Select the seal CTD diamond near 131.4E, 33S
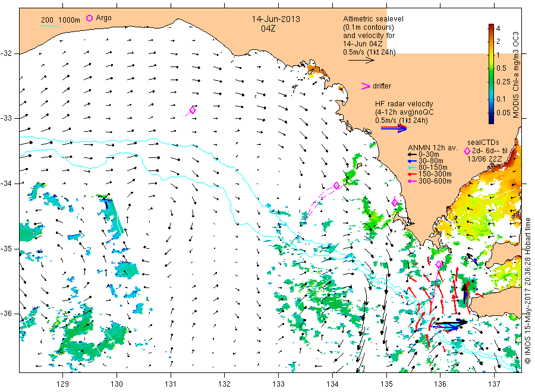The image size is (535, 392). pyautogui.click(x=193, y=110)
